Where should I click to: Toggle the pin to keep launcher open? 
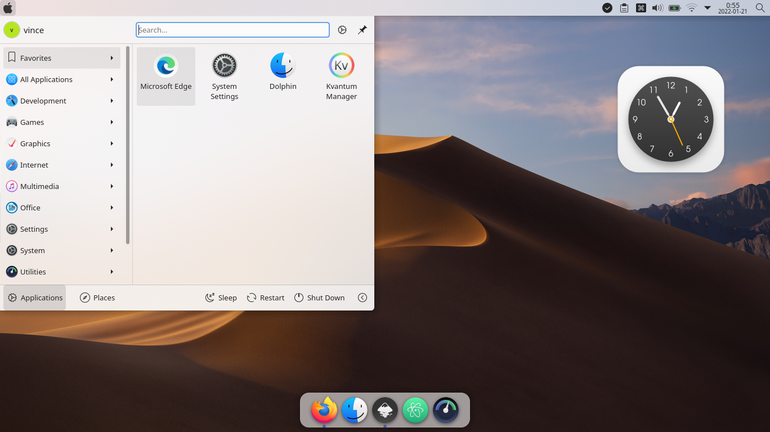362,30
